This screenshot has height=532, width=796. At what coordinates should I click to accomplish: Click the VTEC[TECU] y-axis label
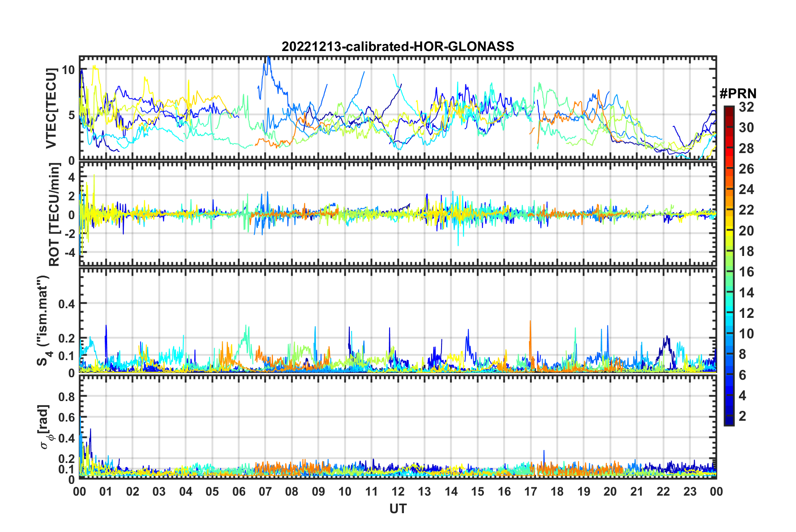point(51,109)
